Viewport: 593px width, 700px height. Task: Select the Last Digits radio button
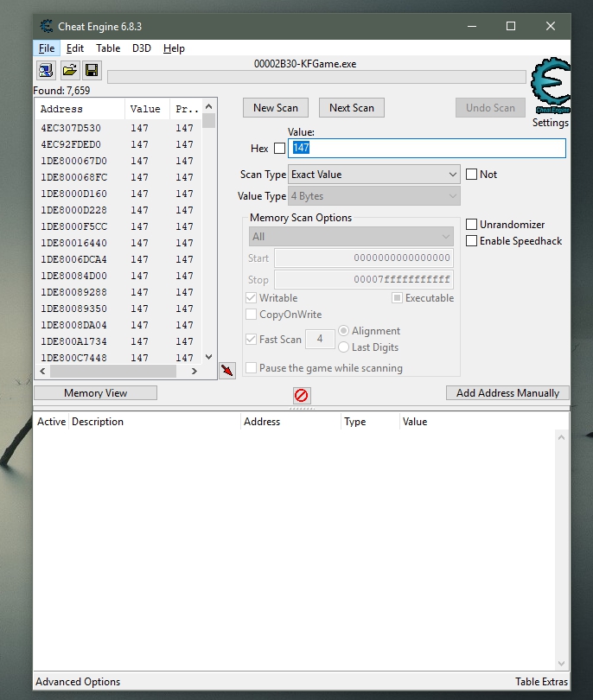point(343,347)
